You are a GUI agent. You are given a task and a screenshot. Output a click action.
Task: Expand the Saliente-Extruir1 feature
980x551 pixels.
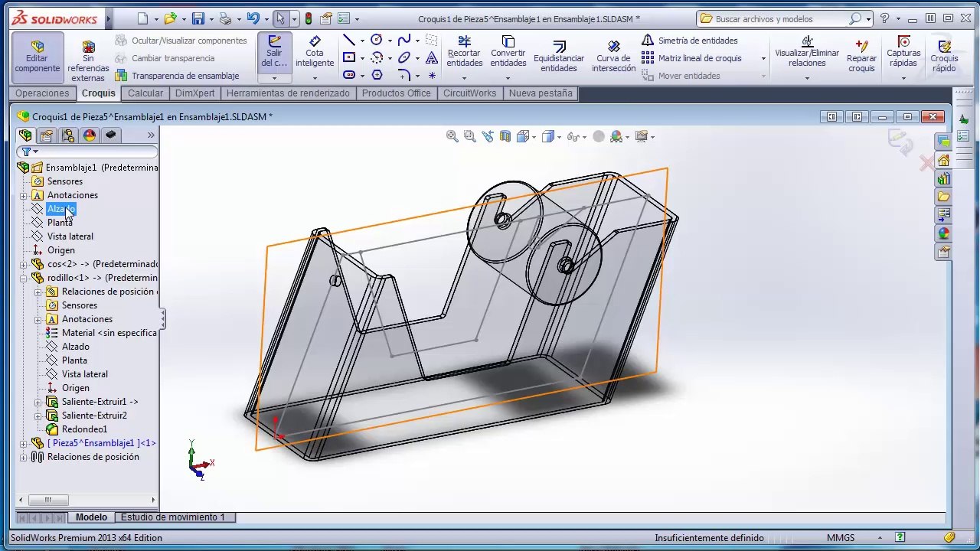38,402
